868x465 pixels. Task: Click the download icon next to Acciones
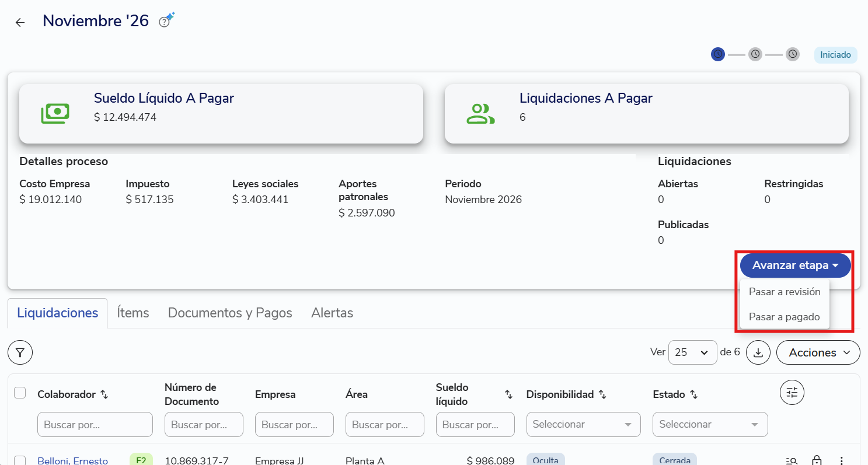pos(758,352)
